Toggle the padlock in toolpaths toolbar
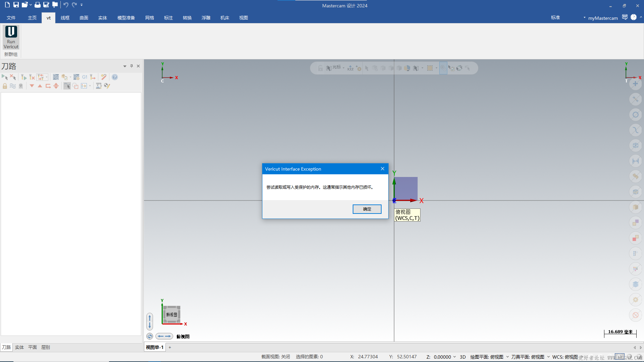 tap(5, 86)
